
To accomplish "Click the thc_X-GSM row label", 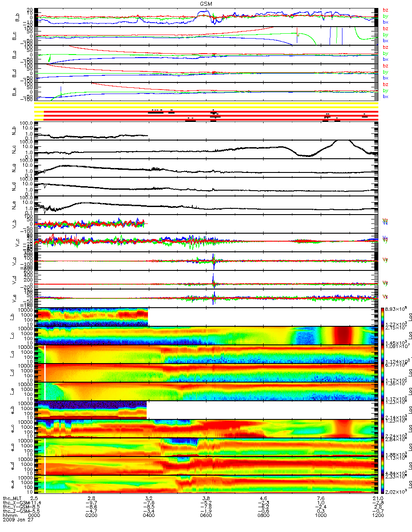I will click(16, 502).
